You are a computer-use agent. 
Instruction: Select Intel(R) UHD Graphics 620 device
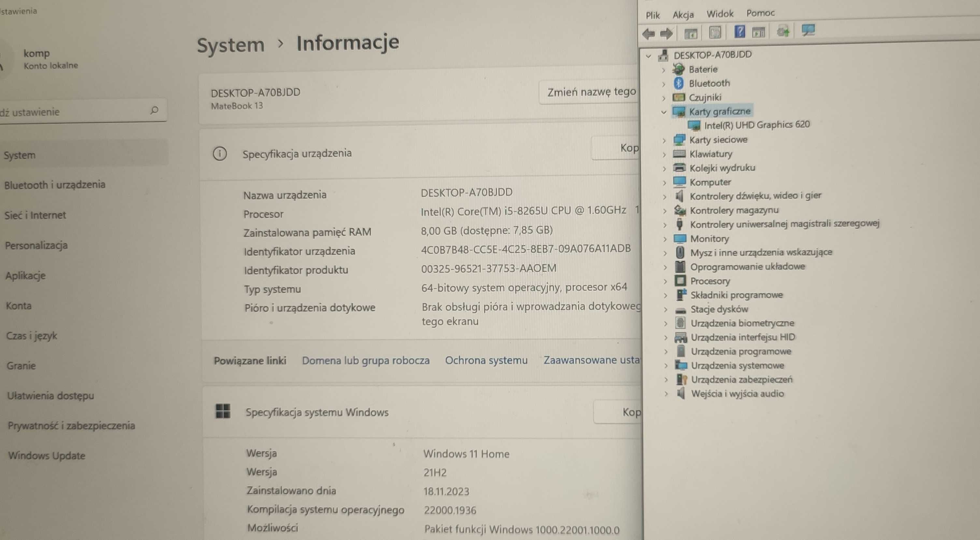click(x=757, y=125)
